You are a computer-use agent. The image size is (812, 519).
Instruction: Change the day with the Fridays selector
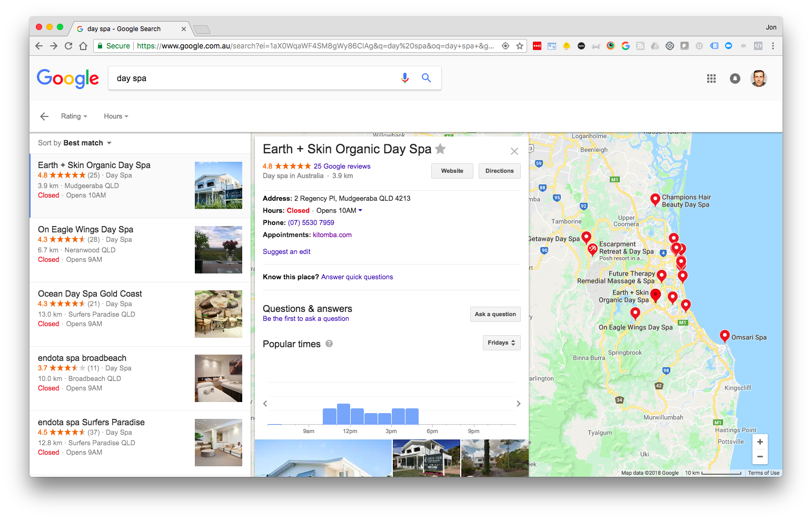[x=502, y=343]
